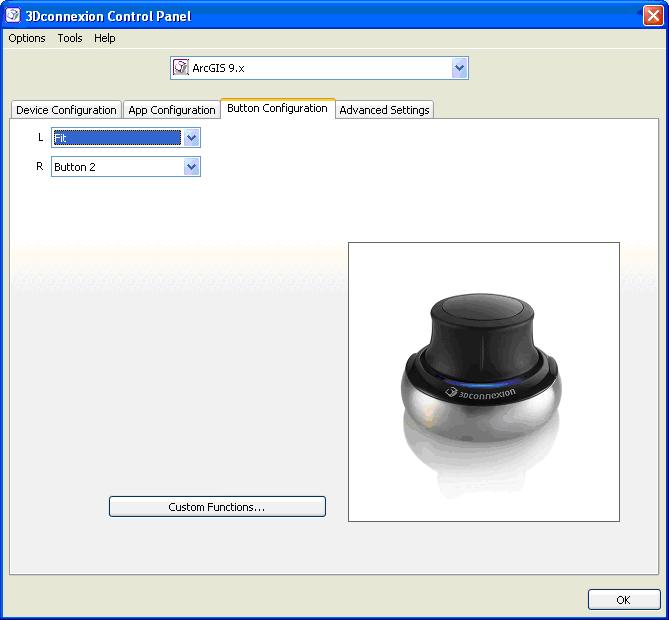Click the ArcGIS 9.x text in the application selector
669x620 pixels.
pos(218,68)
